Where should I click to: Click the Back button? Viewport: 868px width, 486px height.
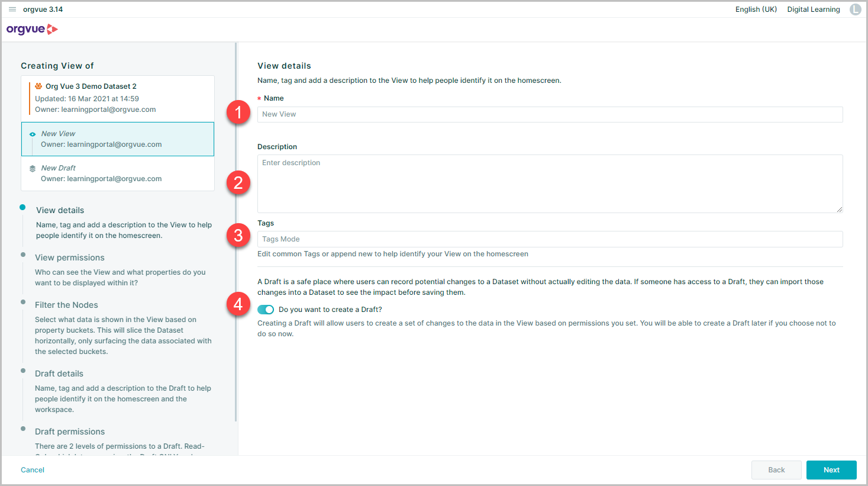point(776,470)
